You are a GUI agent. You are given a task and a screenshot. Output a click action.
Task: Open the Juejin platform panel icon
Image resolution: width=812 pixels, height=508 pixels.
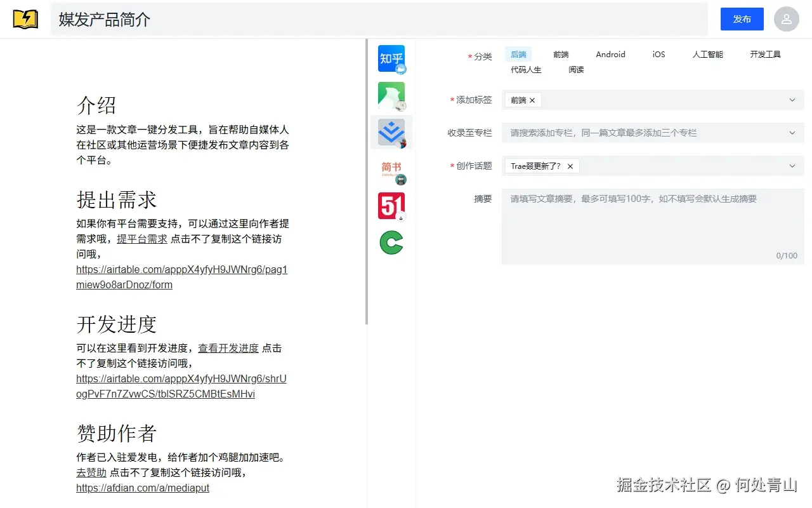point(391,133)
